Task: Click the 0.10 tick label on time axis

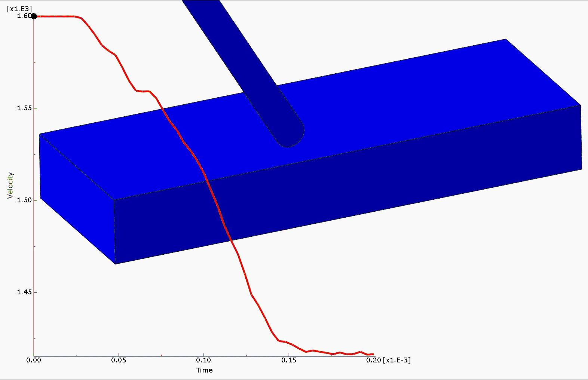Action: coord(203,360)
